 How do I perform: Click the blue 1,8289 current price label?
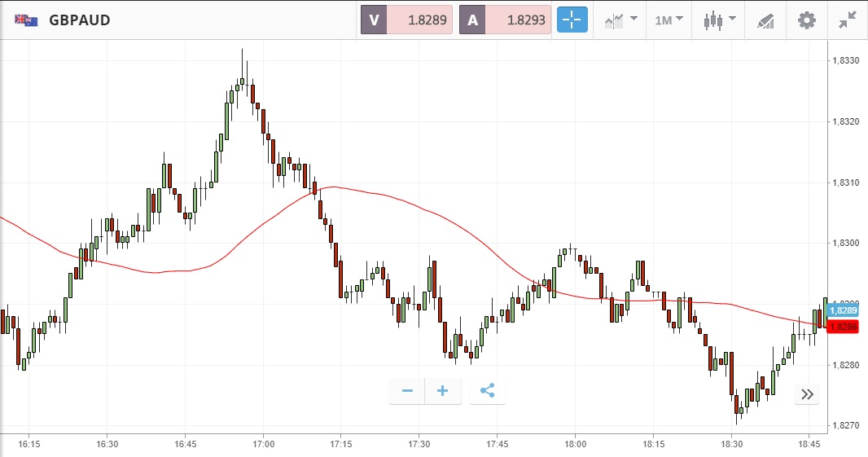[843, 310]
